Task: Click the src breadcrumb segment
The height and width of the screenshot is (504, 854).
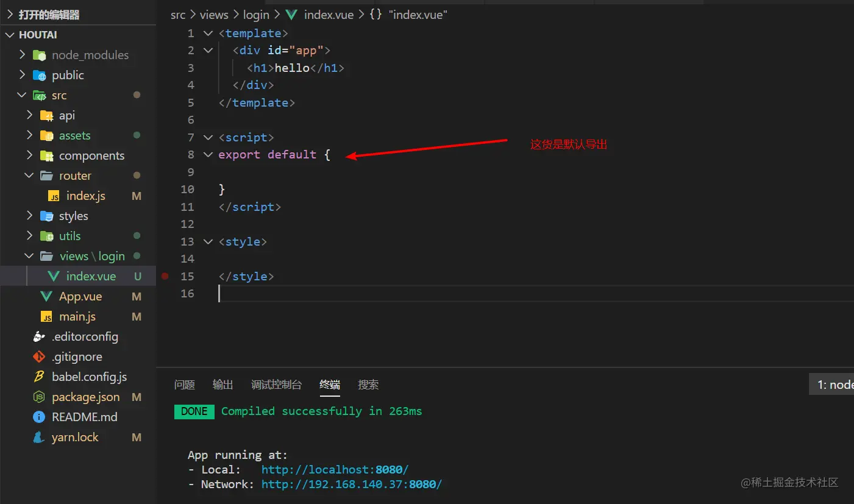Action: pos(178,15)
